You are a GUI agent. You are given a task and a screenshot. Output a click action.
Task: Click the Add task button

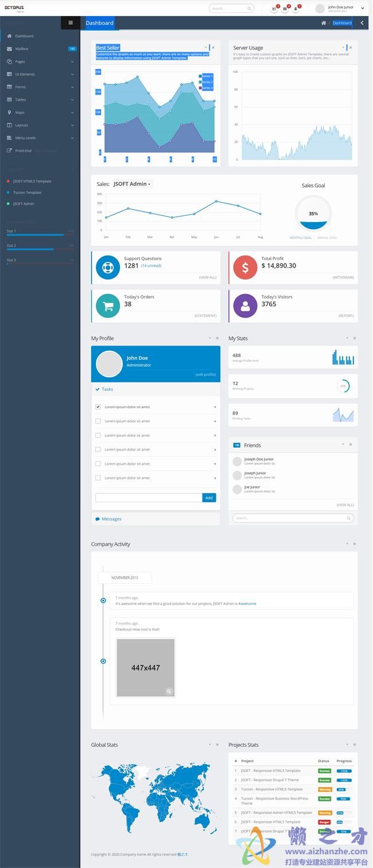(x=209, y=498)
